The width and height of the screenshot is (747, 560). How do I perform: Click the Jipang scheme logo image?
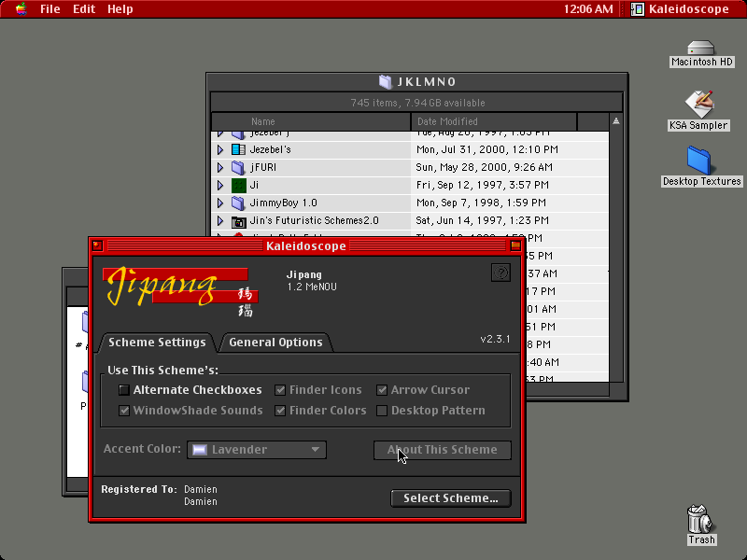coord(180,290)
